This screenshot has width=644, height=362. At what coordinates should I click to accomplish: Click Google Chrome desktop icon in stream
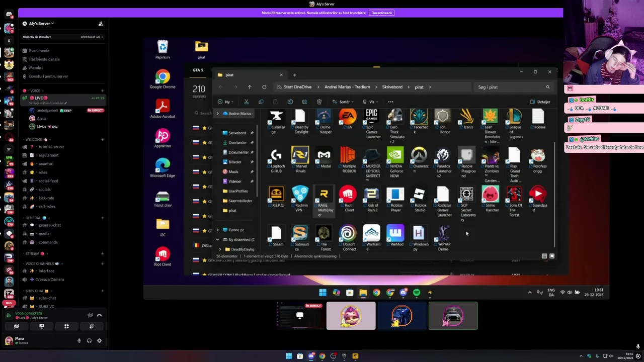[163, 79]
